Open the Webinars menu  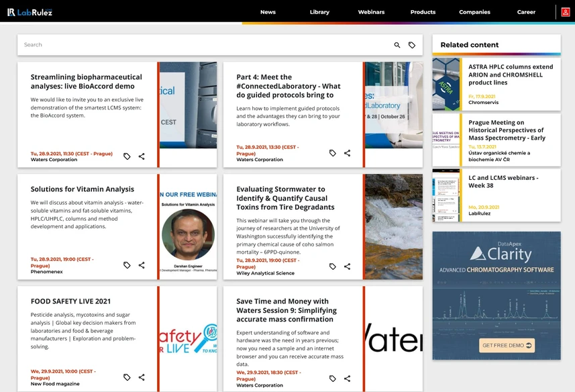tap(371, 12)
